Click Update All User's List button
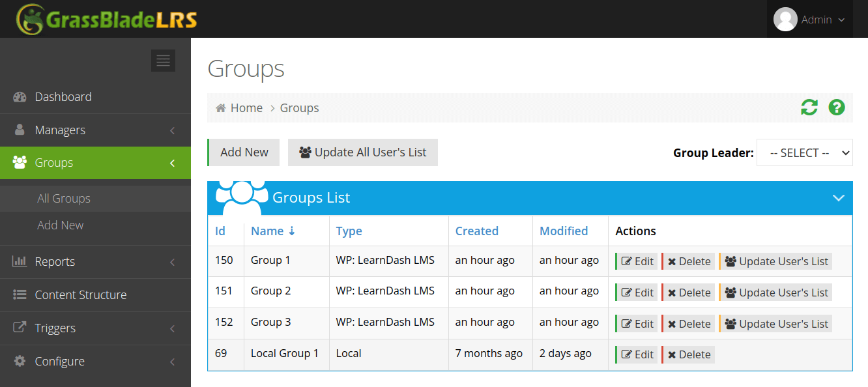 tap(363, 152)
